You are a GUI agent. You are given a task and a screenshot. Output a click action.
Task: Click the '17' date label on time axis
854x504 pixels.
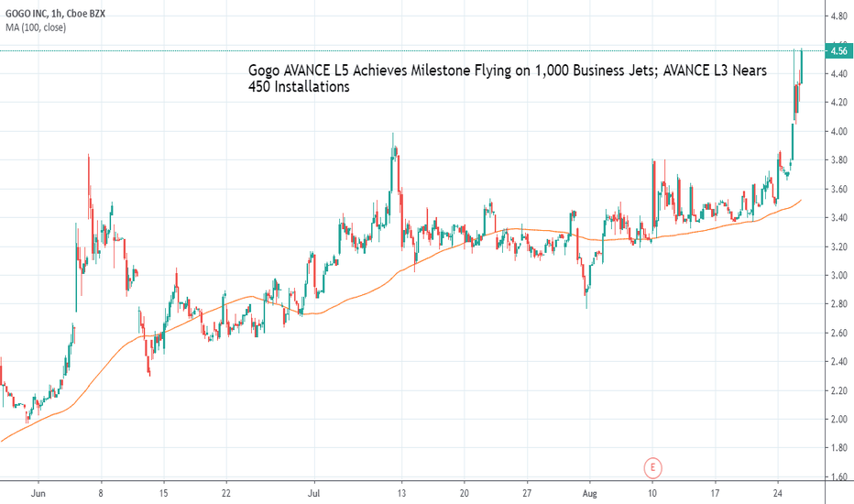tap(715, 494)
